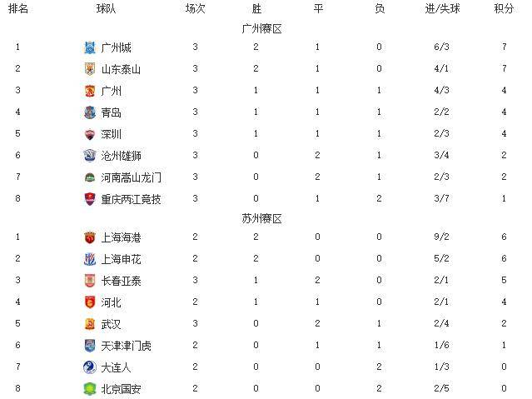Open the 河南嵩山龙门 team link
This screenshot has width=532, height=399.
click(131, 177)
